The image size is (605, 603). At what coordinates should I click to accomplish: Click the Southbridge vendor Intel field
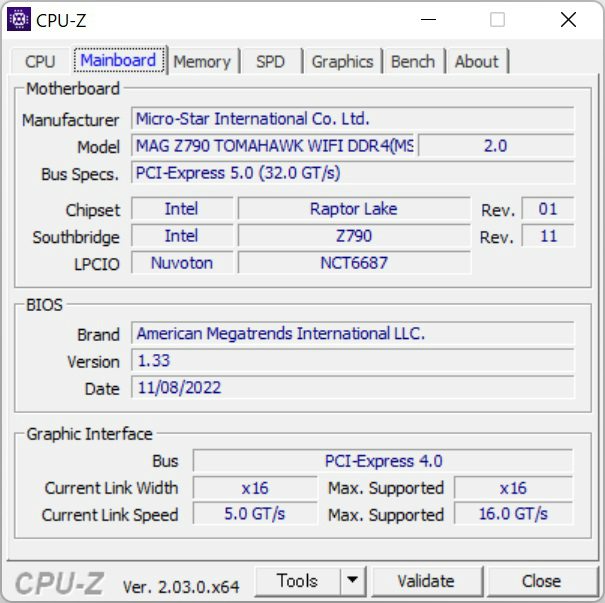click(182, 236)
